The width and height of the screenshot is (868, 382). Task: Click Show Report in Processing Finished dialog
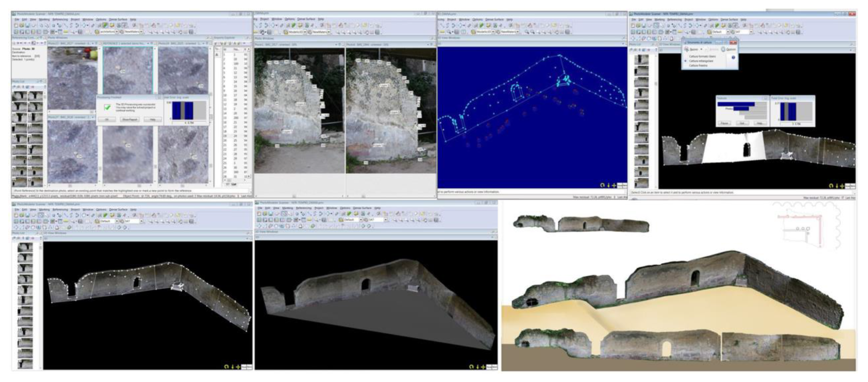[129, 120]
